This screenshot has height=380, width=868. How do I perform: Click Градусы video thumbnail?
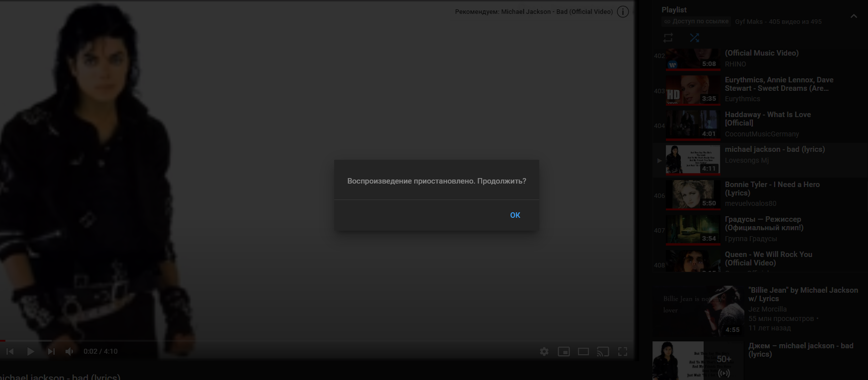[x=693, y=229]
